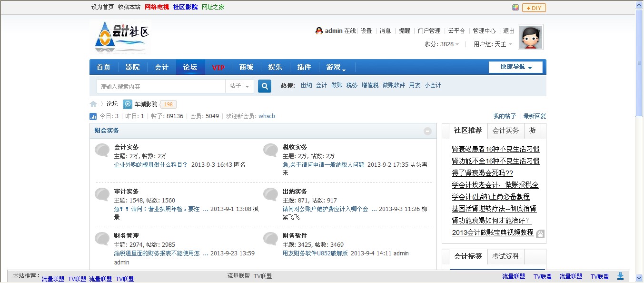
Task: Click the DIY button
Action: pyautogui.click(x=534, y=8)
